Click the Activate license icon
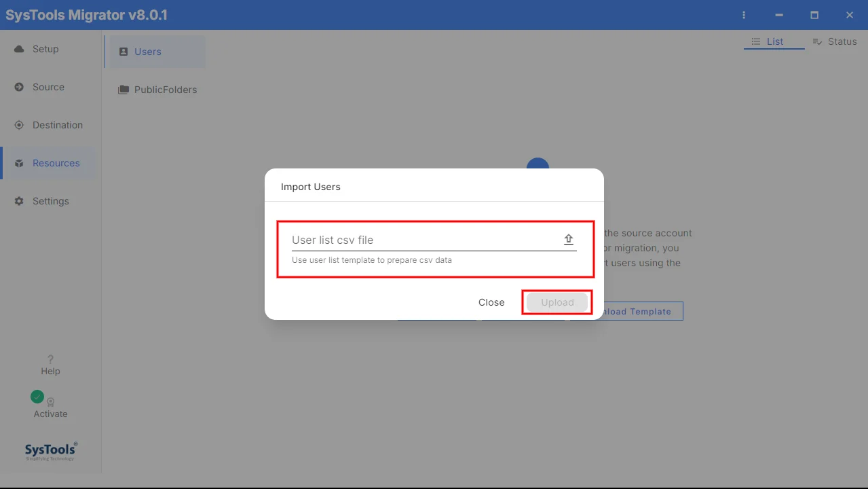The image size is (868, 489). tap(51, 402)
